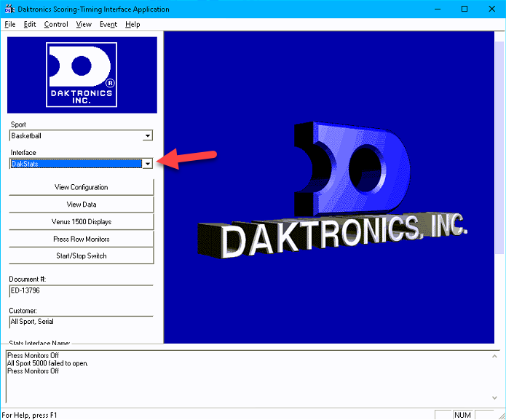
Task: Open the Control menu
Action: pos(56,24)
